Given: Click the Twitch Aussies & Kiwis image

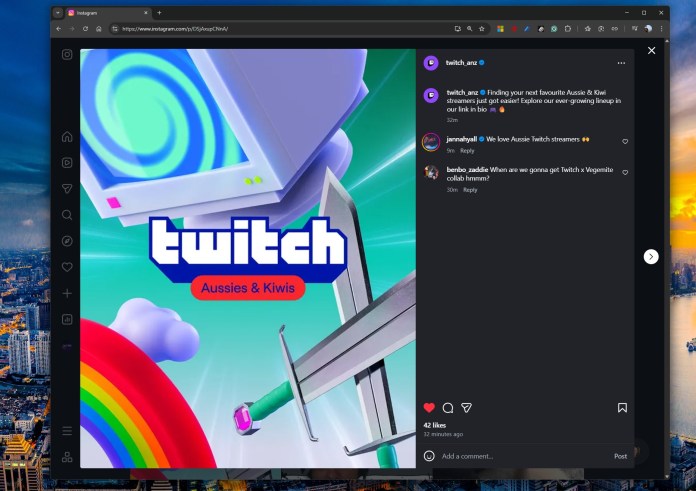Looking at the screenshot, I should [248, 258].
